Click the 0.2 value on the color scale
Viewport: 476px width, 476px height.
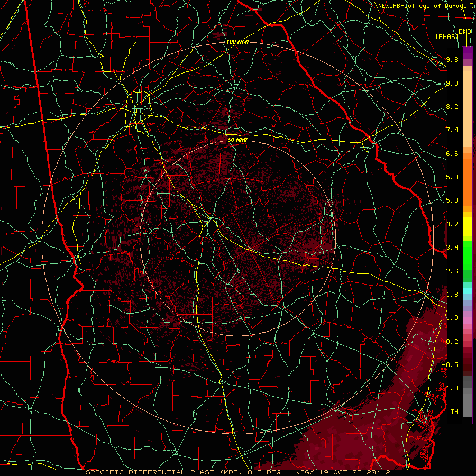click(x=452, y=342)
